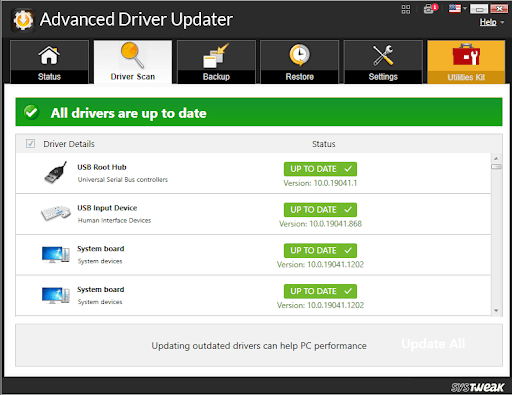Click the Driver Scan magnifier icon
Image resolution: width=512 pixels, height=395 pixels.
132,55
